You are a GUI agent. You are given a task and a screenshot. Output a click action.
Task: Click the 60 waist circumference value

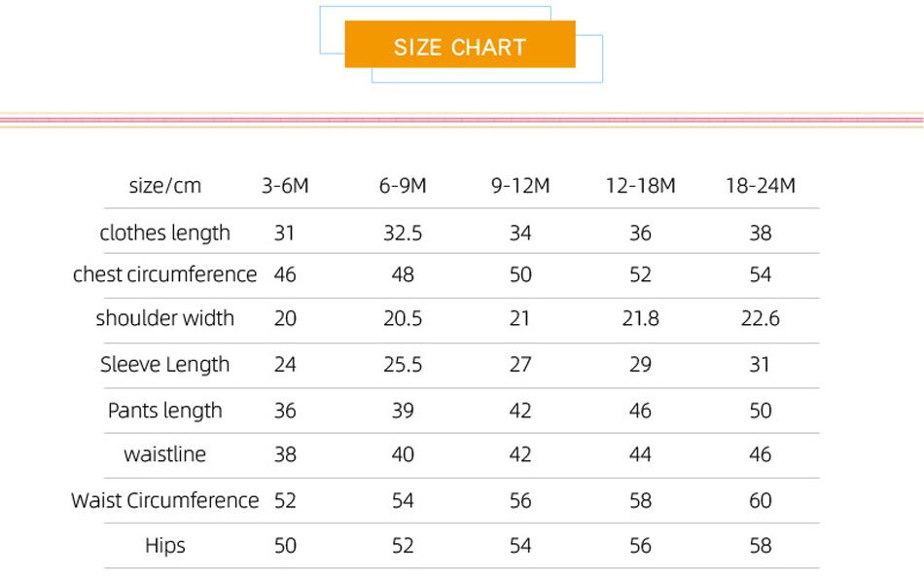pyautogui.click(x=760, y=500)
